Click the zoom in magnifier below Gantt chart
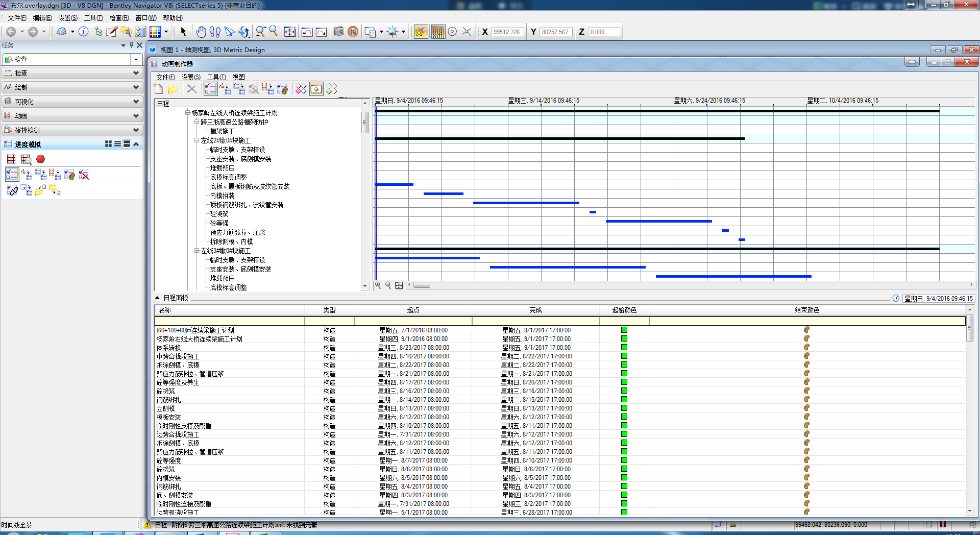Viewport: 980px width, 535px height. [x=378, y=285]
